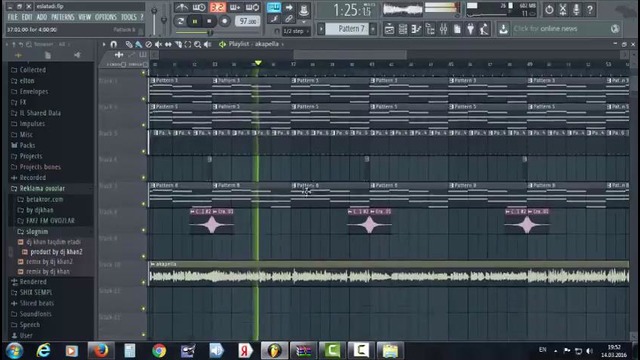Select the playlist mute tool

click(x=158, y=44)
